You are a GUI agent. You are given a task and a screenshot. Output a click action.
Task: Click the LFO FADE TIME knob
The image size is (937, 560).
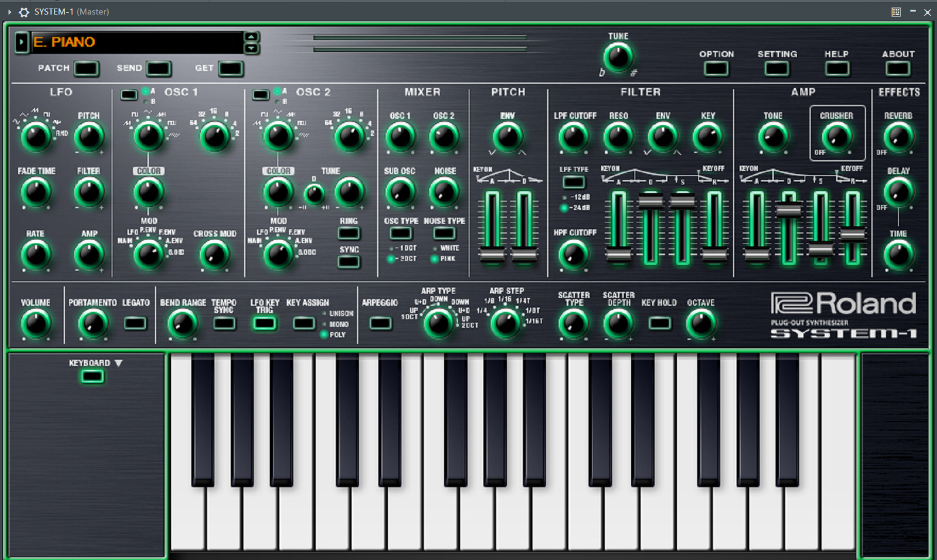click(x=36, y=193)
